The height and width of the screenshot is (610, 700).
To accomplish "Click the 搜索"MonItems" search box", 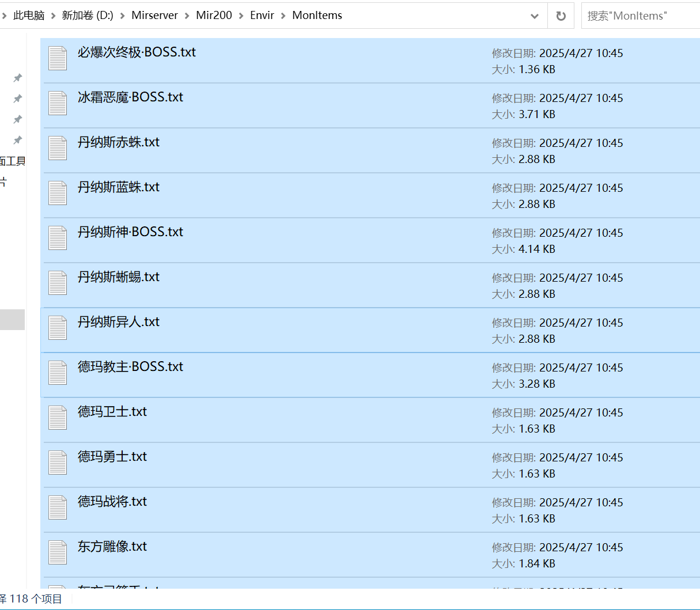I will click(x=641, y=16).
